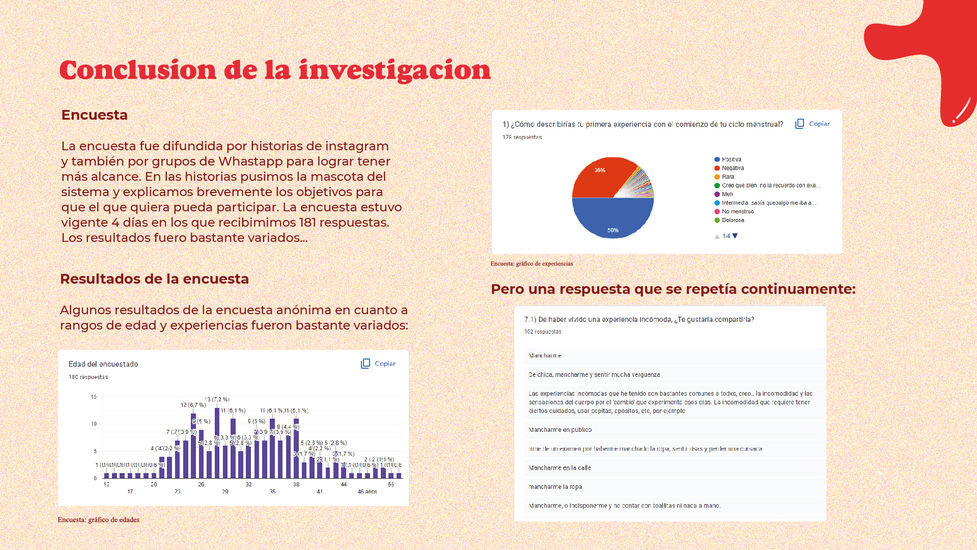Click paragraph starting 'La encuesta fue difundida'
This screenshot has width=977, height=550.
coord(231,192)
